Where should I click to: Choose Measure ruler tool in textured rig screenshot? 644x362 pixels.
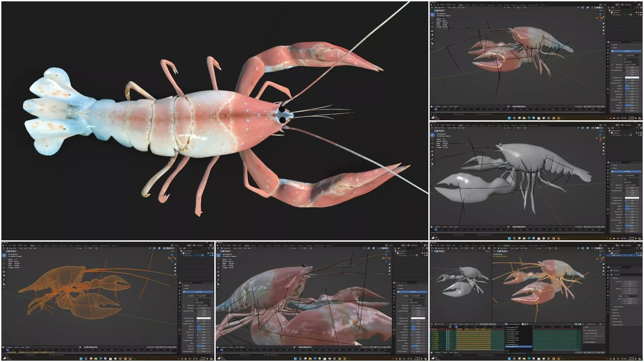point(432,43)
